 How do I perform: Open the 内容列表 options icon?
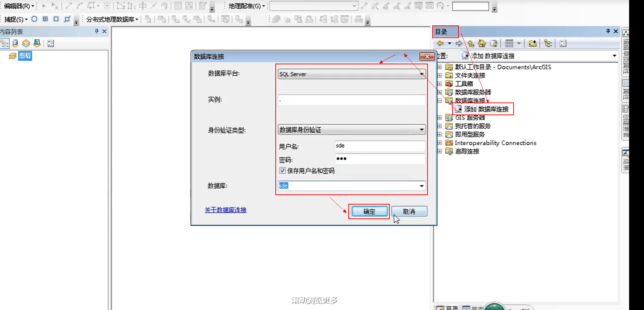[x=50, y=44]
